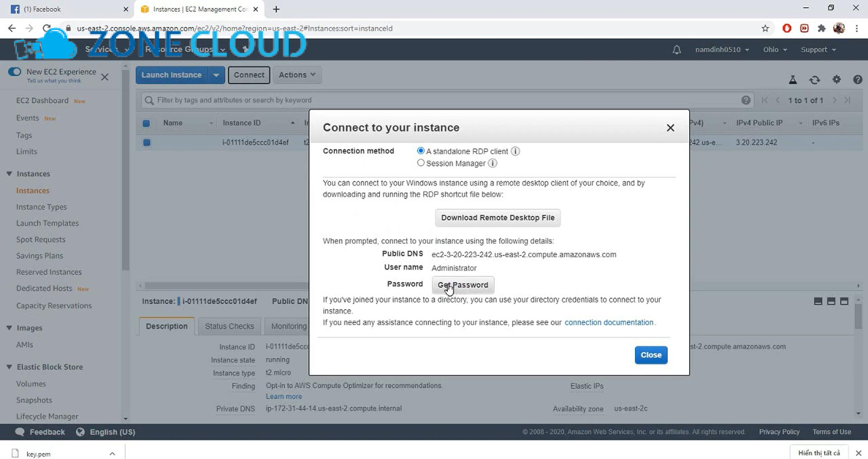
Task: Select the split-pane layout icon near Elastic IPs
Action: [x=830, y=301]
